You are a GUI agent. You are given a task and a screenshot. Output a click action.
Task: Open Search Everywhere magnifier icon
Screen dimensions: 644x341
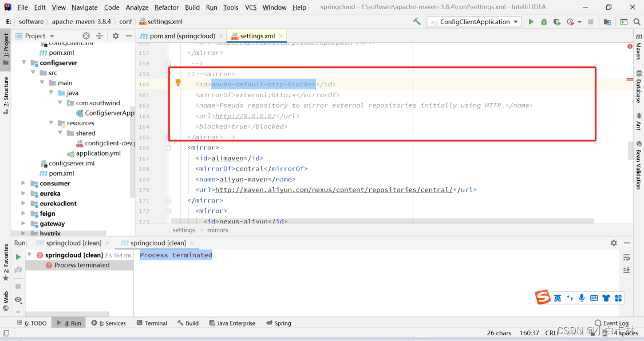637,22
